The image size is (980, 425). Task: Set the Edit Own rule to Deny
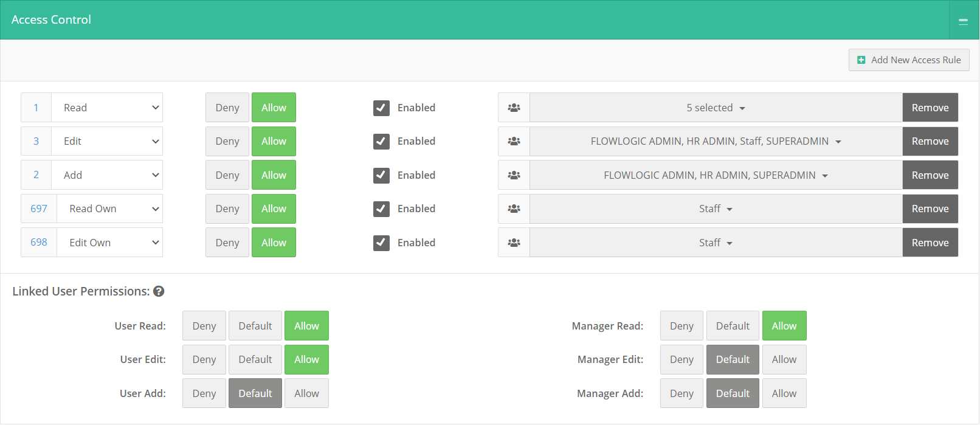(227, 243)
